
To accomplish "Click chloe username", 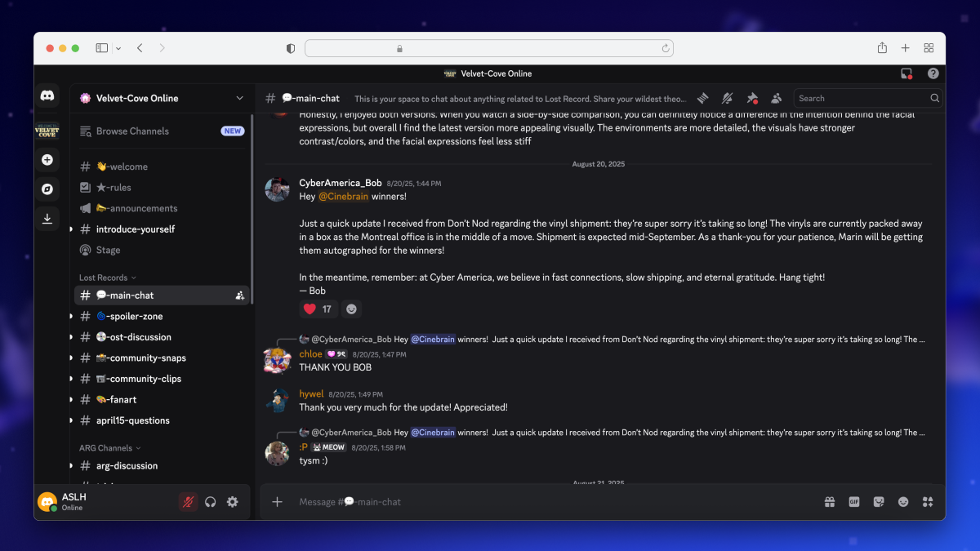I will coord(310,354).
